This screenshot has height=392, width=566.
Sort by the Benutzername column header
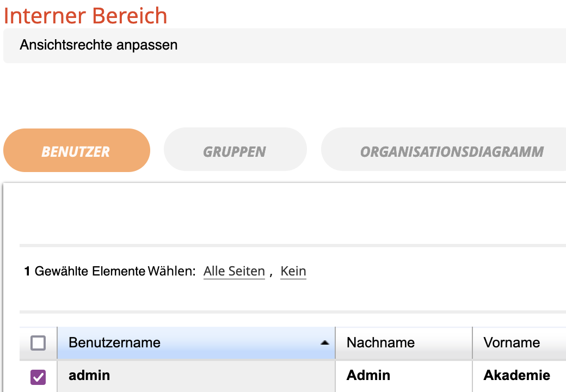coord(114,343)
